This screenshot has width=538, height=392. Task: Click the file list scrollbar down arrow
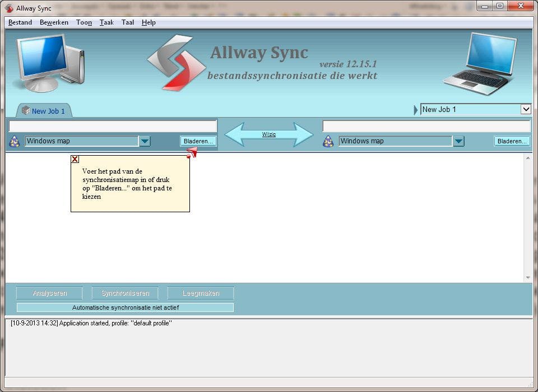(527, 276)
